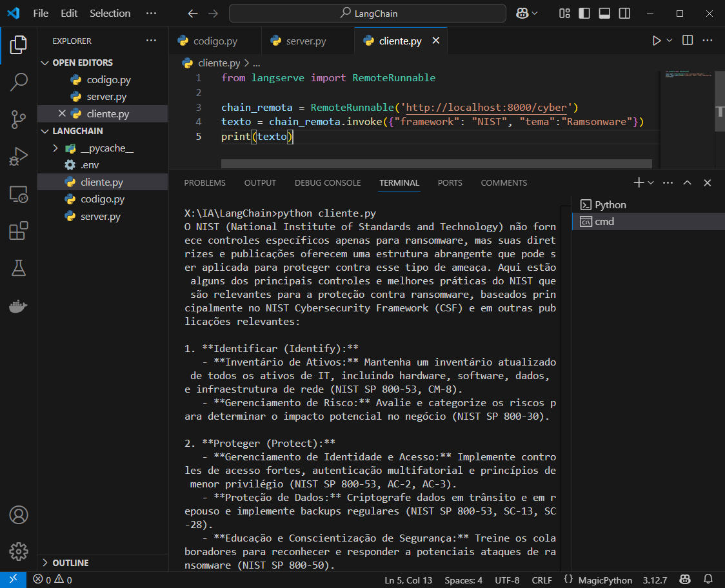Select the Python terminal instance
Screen dimensions: 725x588
click(648, 205)
